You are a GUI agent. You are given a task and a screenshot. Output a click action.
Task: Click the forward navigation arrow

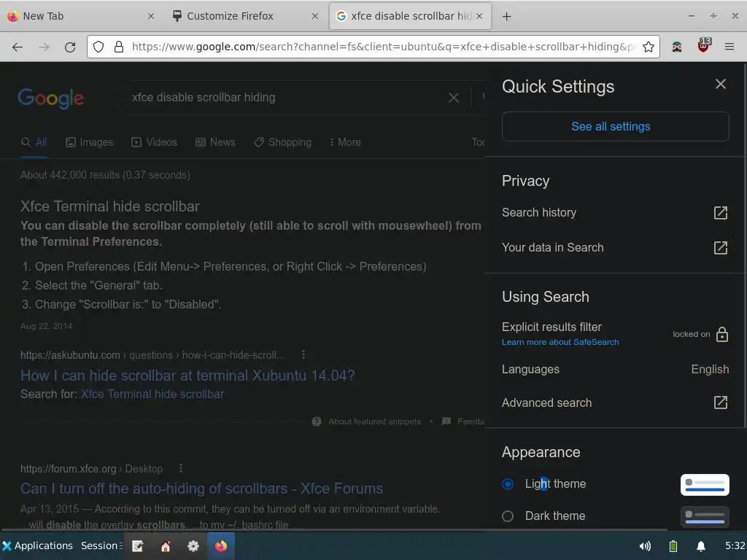pos(44,47)
